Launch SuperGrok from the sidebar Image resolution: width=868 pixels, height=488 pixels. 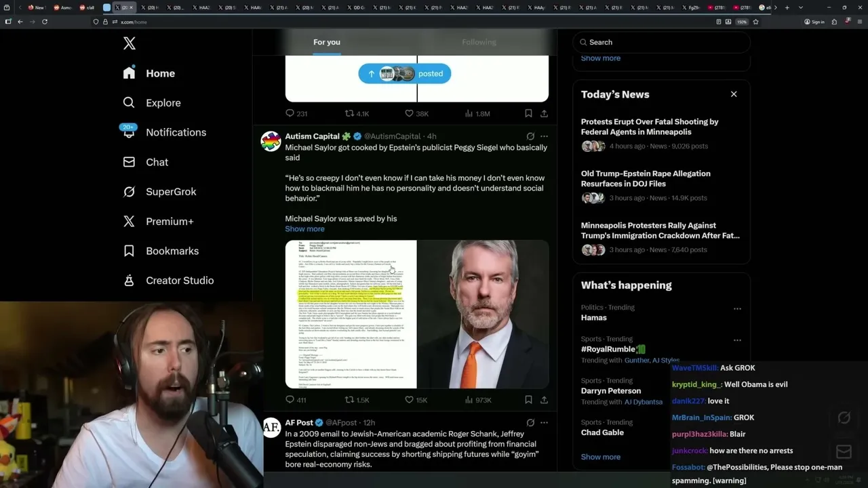click(159, 192)
